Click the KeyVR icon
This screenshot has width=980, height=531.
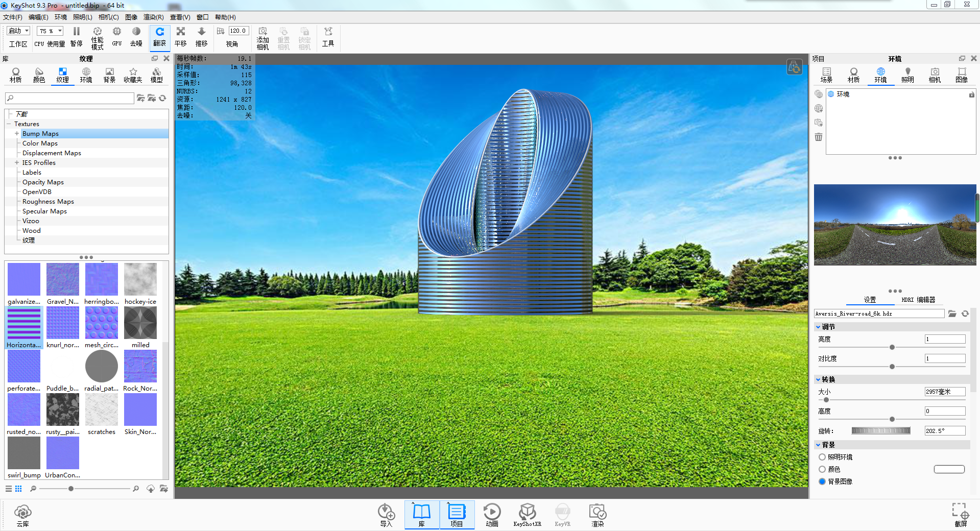coord(562,515)
